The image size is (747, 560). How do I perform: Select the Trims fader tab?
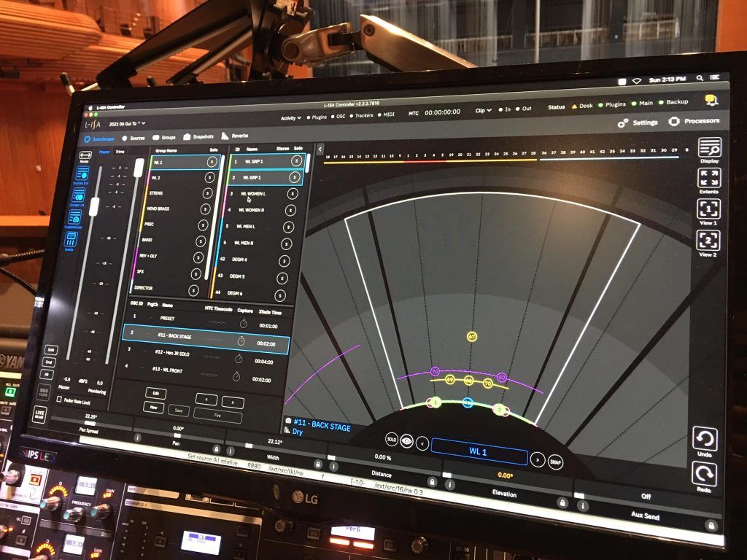point(120,152)
